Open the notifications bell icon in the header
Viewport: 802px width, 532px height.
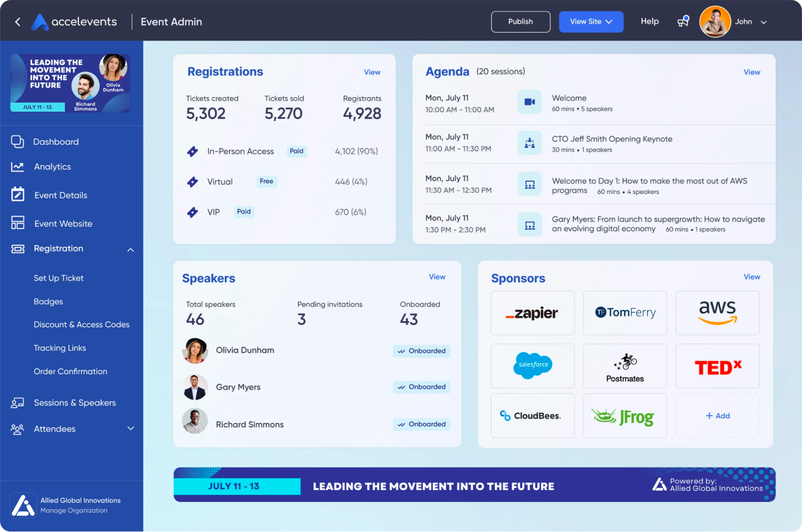683,21
